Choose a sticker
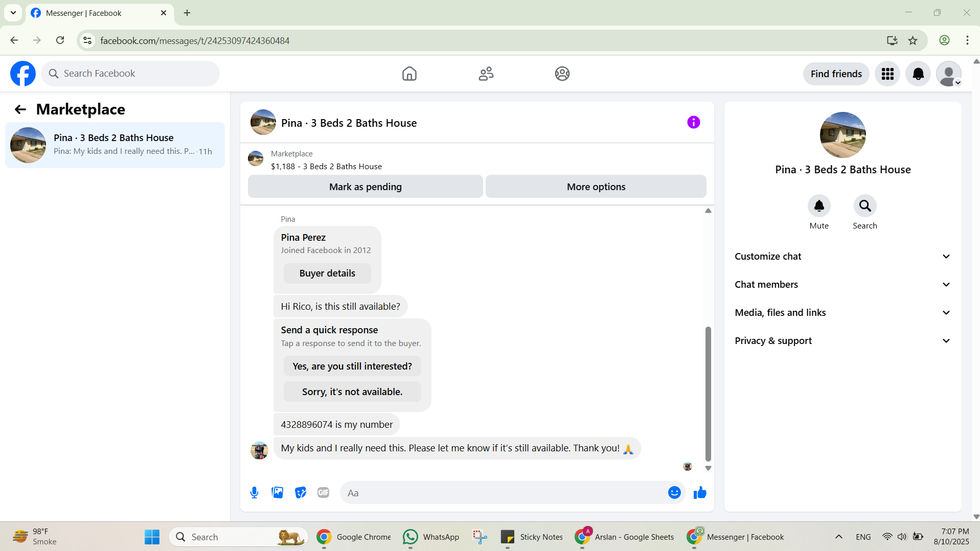Screen dimensions: 980x551 tap(300, 493)
